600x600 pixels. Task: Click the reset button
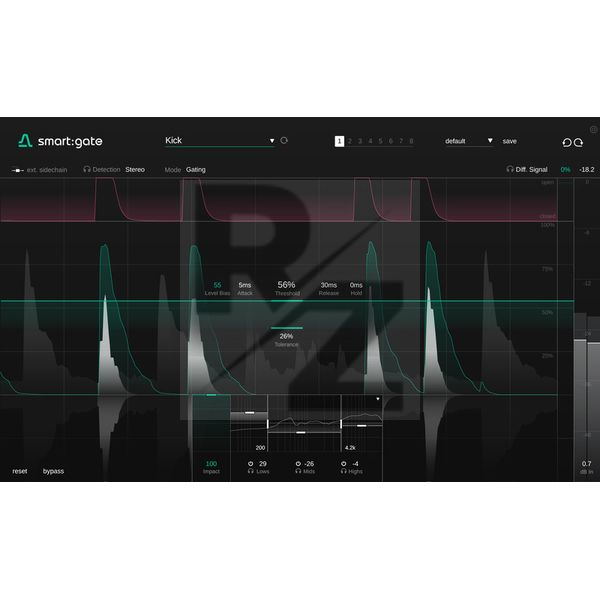pos(20,471)
